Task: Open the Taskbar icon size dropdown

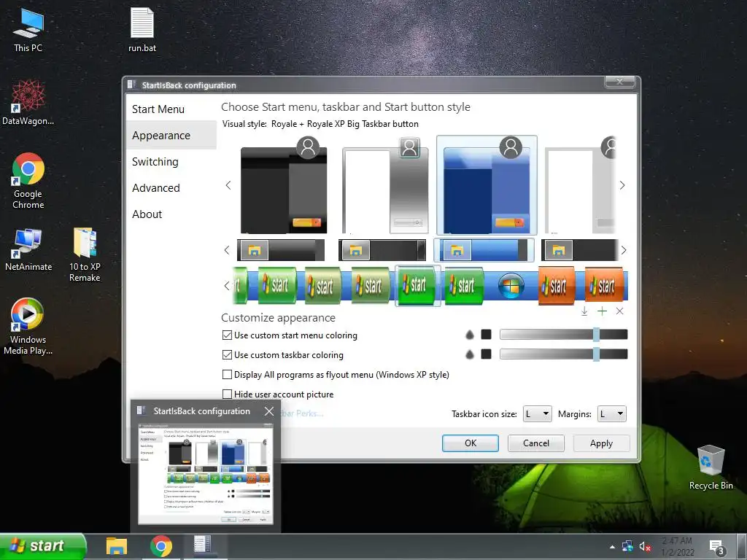Action: click(x=538, y=414)
